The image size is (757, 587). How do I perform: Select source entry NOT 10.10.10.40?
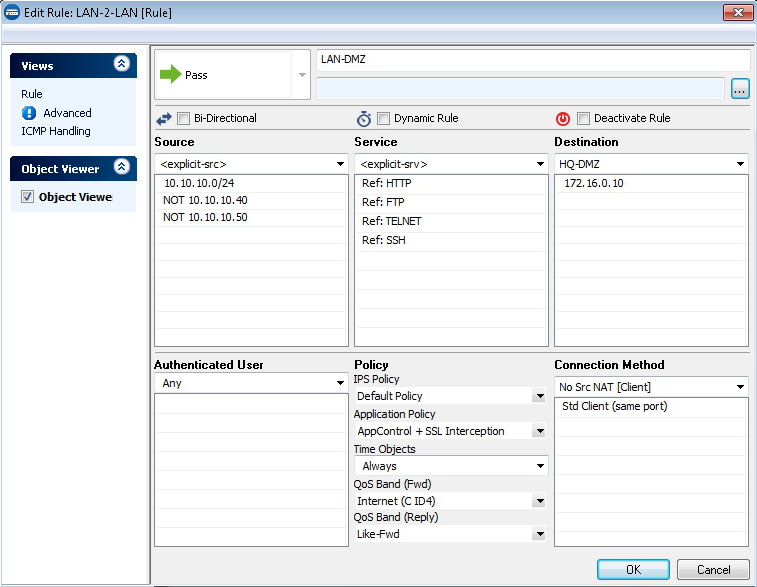pyautogui.click(x=251, y=200)
